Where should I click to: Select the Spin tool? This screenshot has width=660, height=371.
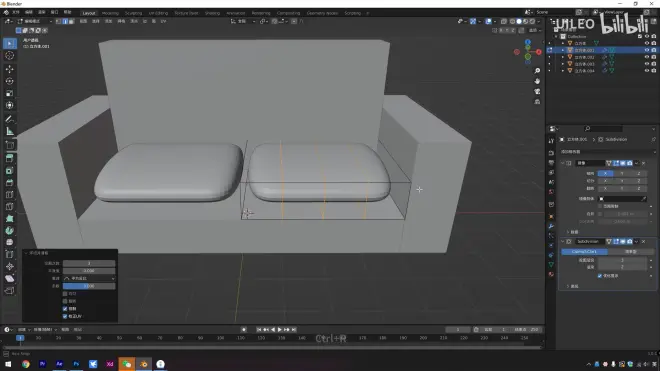pos(10,230)
